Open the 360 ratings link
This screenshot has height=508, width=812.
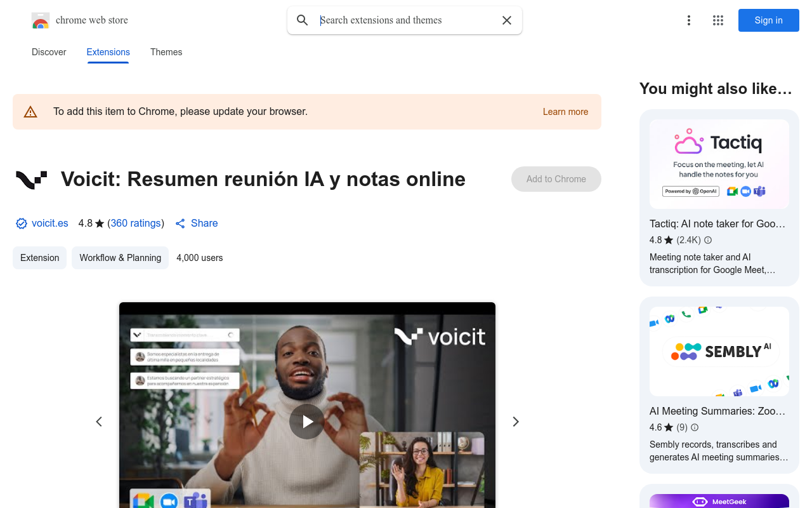coord(136,224)
